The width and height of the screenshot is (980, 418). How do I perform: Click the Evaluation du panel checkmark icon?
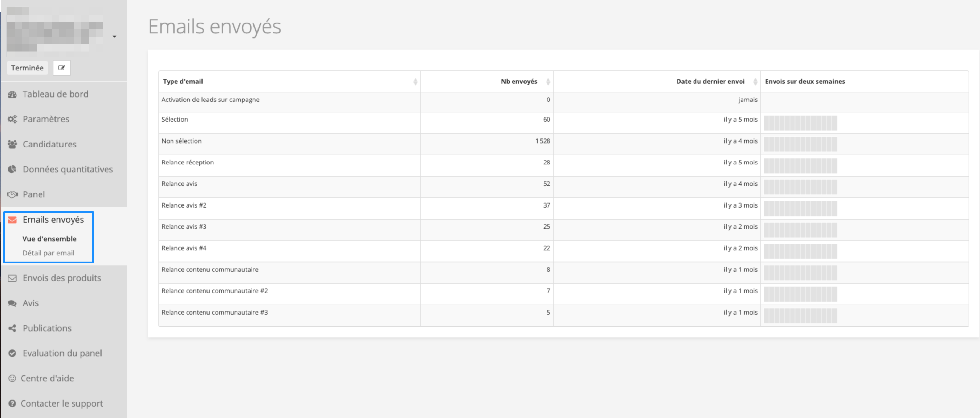[x=12, y=353]
